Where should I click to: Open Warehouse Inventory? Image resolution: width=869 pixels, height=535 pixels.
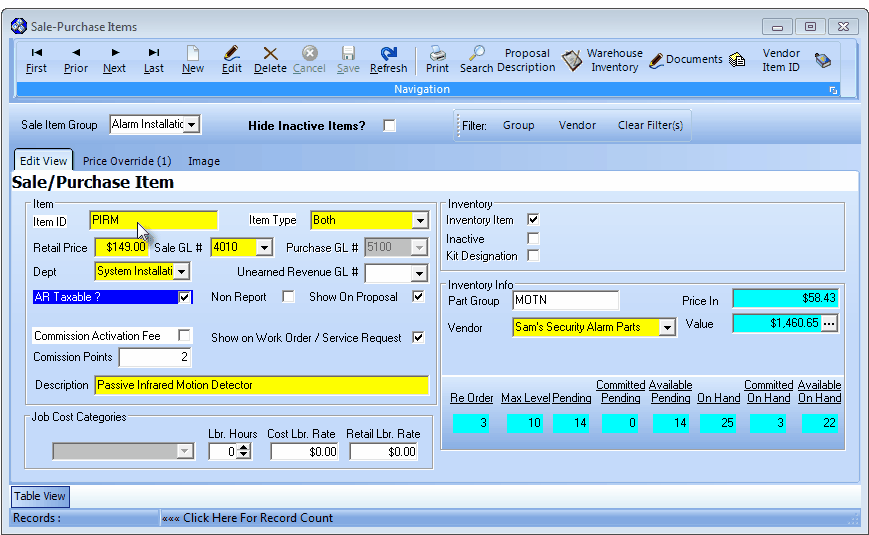[614, 60]
